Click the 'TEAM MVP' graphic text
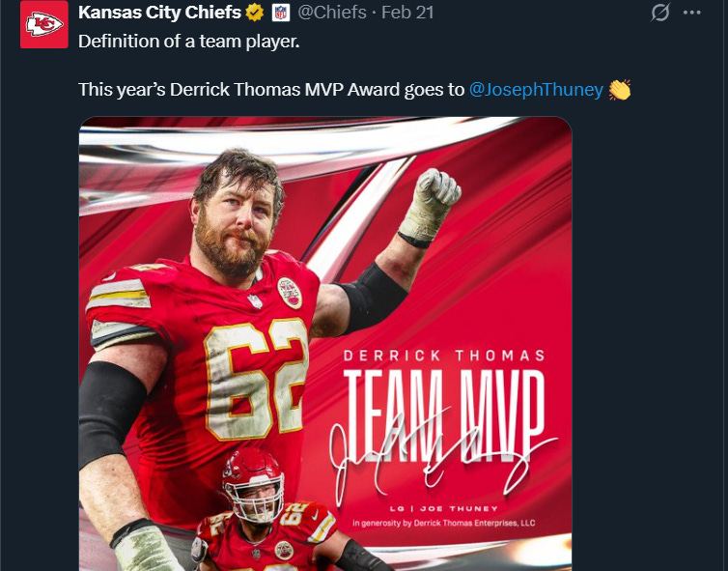Viewport: 728px width, 571px height. [444, 415]
